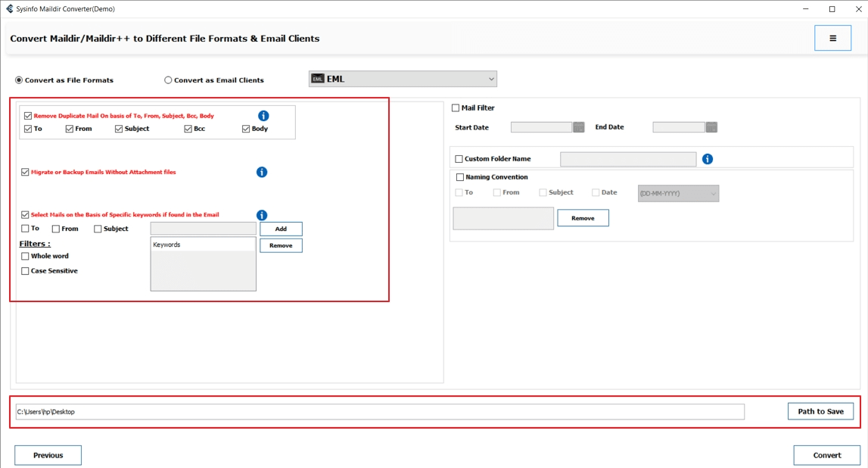The image size is (868, 468).
Task: Click the Start Date field
Action: point(541,127)
